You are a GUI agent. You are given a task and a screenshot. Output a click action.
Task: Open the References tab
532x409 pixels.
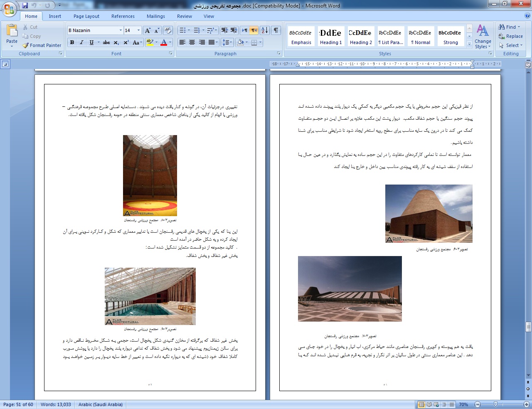click(x=123, y=16)
